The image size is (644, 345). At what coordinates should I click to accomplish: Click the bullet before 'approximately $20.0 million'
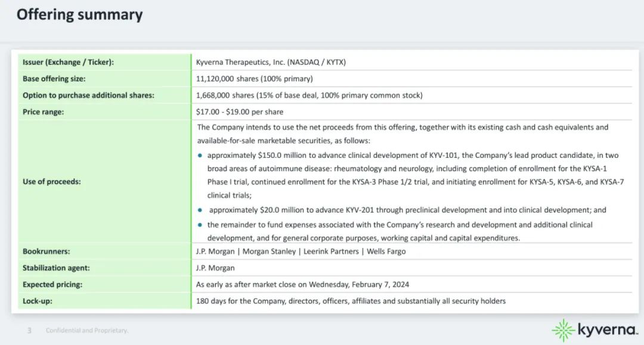pyautogui.click(x=200, y=210)
